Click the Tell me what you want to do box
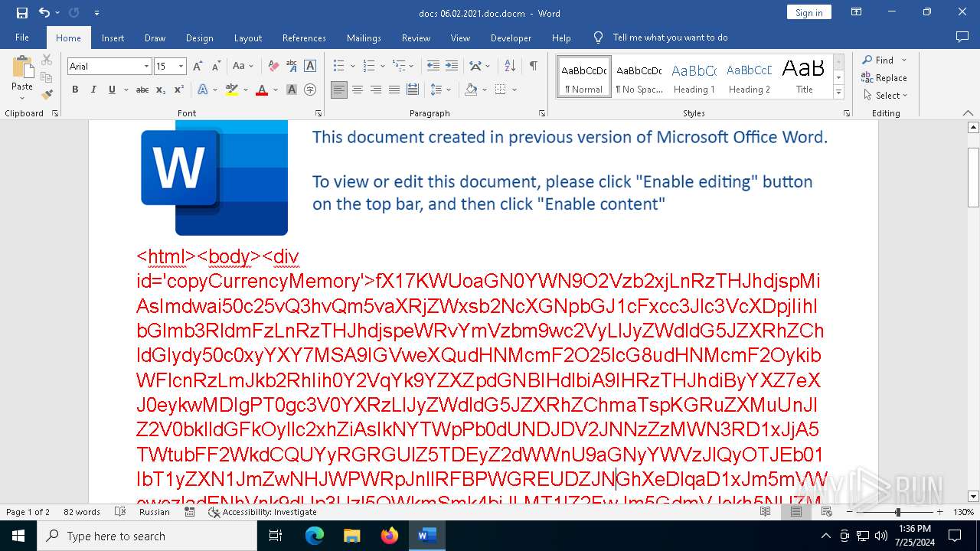980x551 pixels. pyautogui.click(x=670, y=37)
